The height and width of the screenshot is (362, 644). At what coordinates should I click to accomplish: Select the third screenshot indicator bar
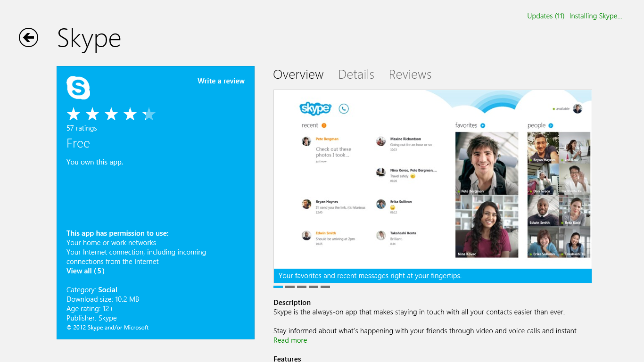pos(302,287)
